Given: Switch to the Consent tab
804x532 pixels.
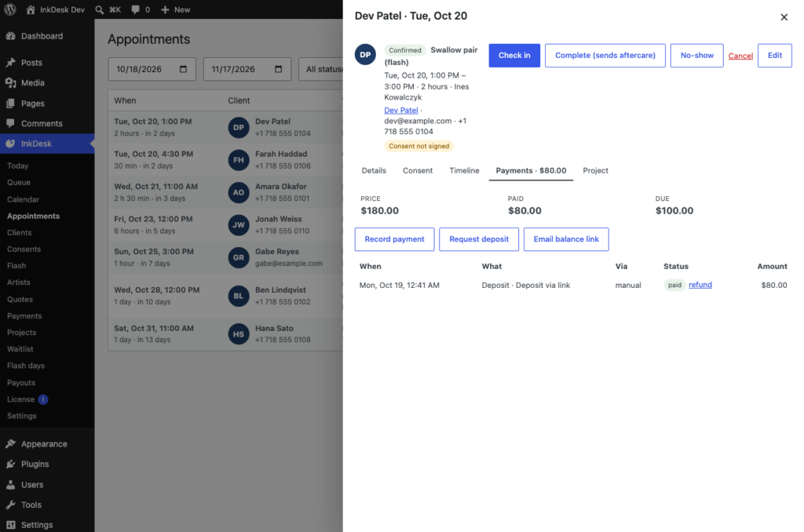Looking at the screenshot, I should (x=418, y=171).
